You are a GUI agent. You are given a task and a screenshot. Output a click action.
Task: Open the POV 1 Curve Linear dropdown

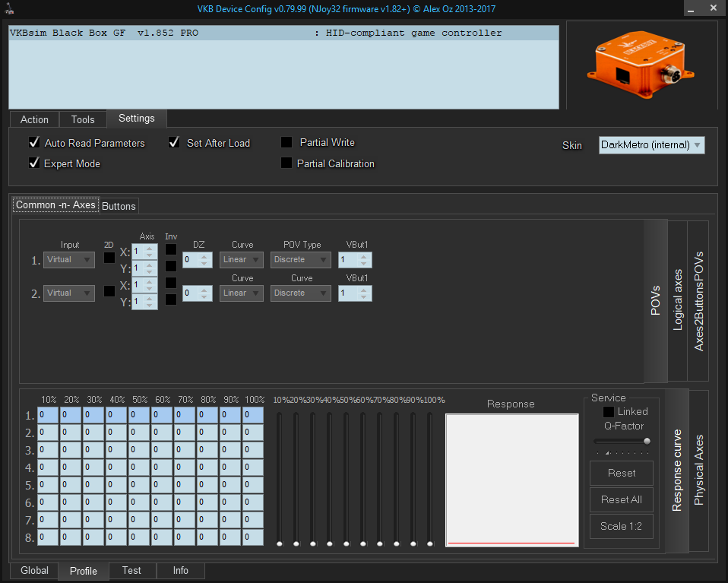coord(242,260)
